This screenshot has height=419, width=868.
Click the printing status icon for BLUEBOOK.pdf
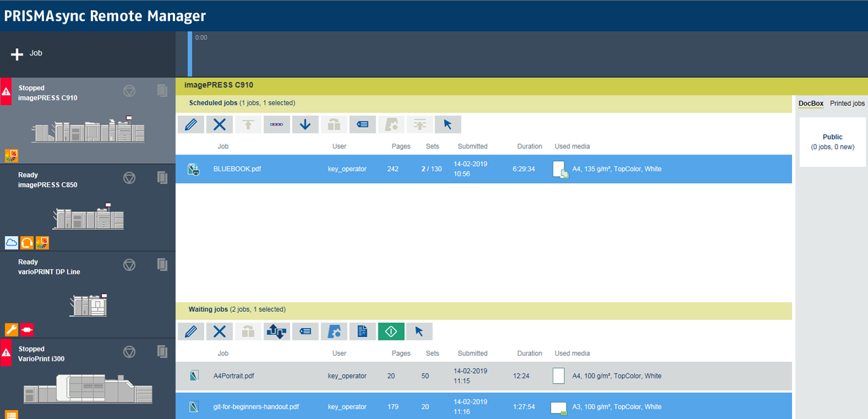[193, 169]
